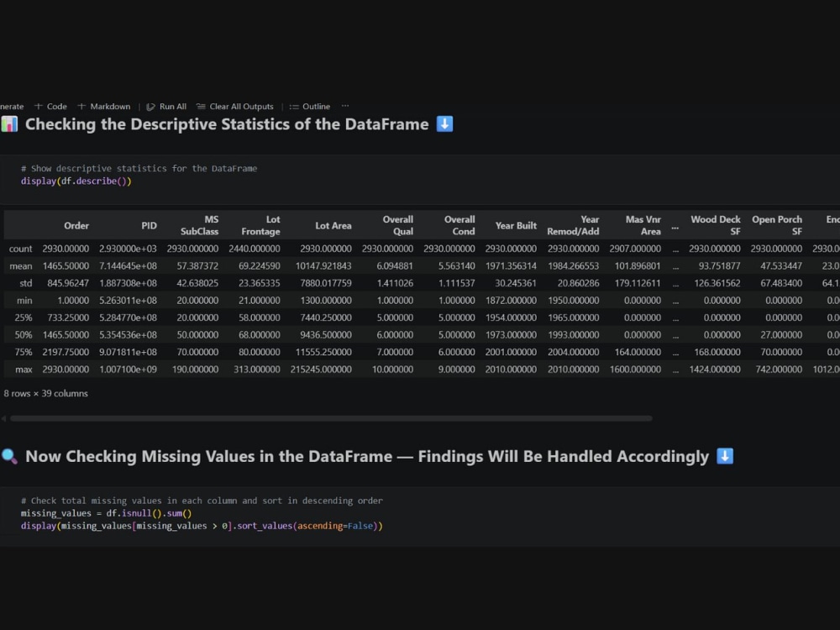Click the 75% row label
The width and height of the screenshot is (840, 630).
23,352
